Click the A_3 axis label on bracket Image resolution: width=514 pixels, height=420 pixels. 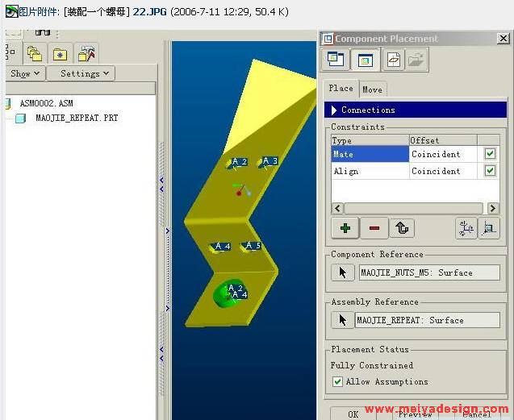pos(270,161)
